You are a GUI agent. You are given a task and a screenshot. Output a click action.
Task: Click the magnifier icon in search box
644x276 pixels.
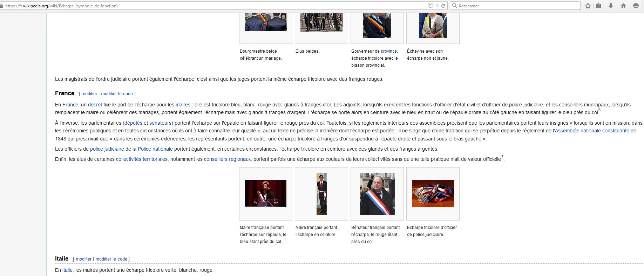(x=455, y=6)
